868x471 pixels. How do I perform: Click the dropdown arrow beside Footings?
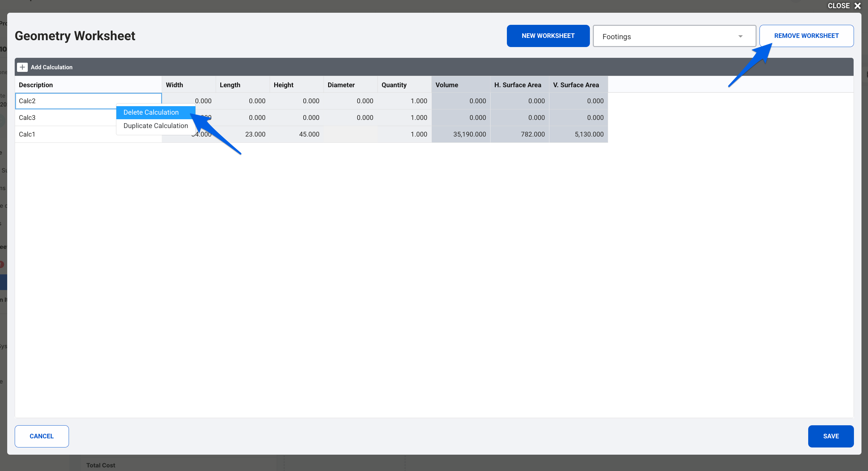tap(740, 36)
